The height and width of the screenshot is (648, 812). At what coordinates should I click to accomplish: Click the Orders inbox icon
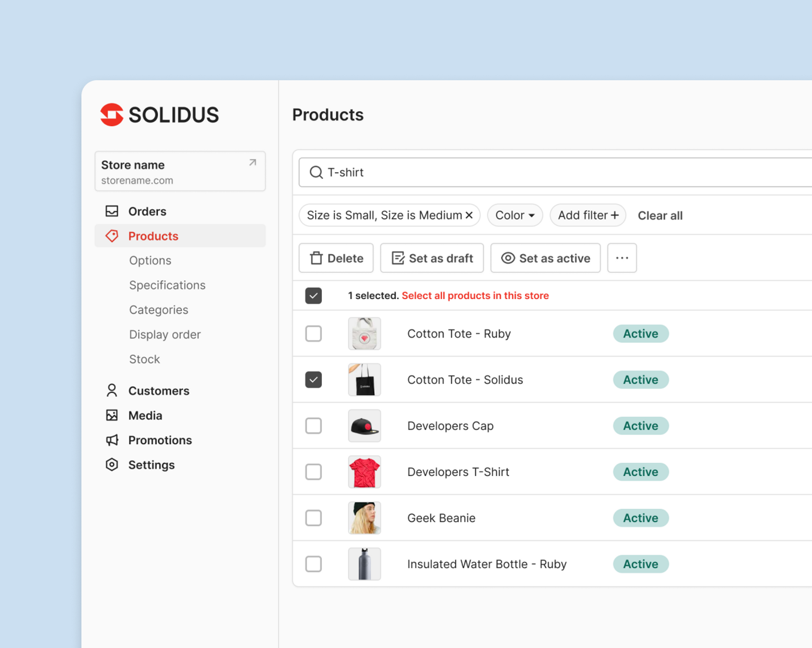pos(112,211)
